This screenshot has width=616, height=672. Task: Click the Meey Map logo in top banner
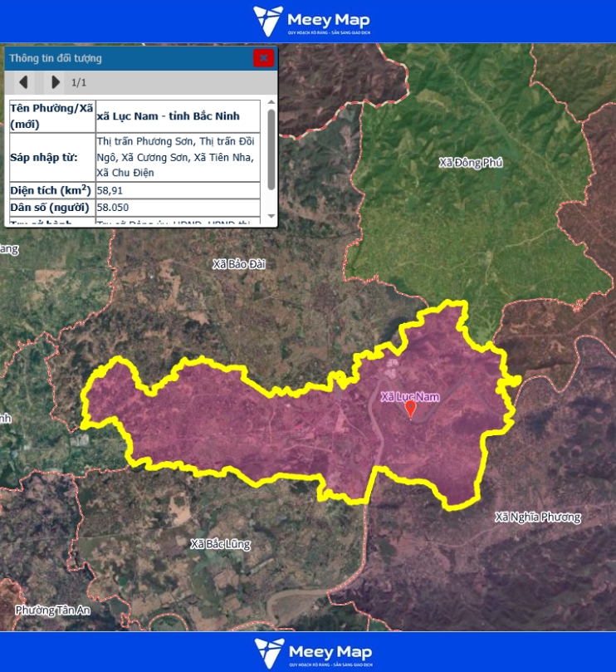311,20
